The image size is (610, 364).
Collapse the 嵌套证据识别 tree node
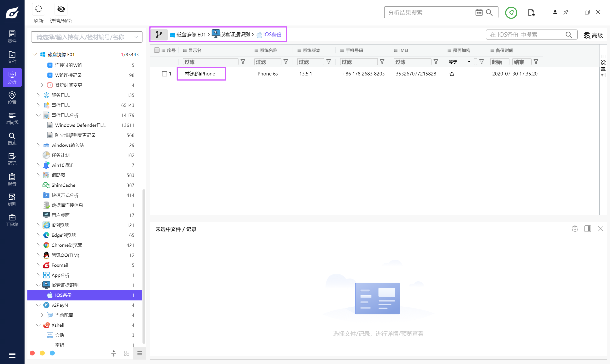pyautogui.click(x=38, y=285)
